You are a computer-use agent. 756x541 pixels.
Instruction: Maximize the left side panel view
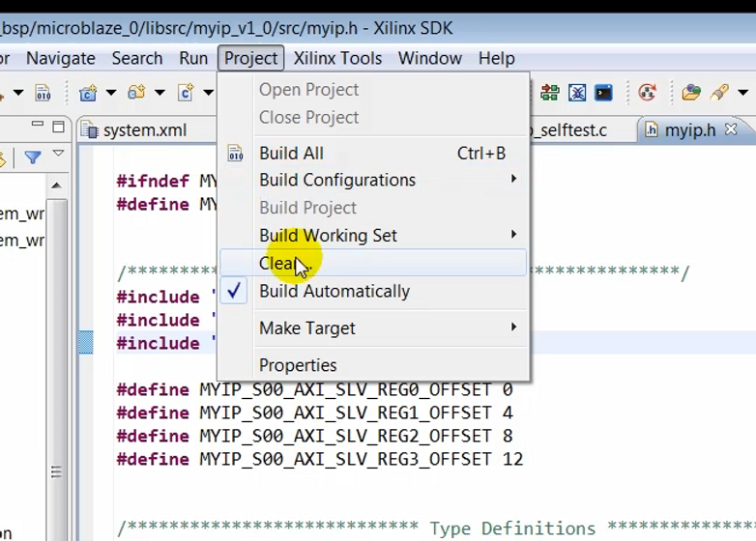pyautogui.click(x=58, y=127)
